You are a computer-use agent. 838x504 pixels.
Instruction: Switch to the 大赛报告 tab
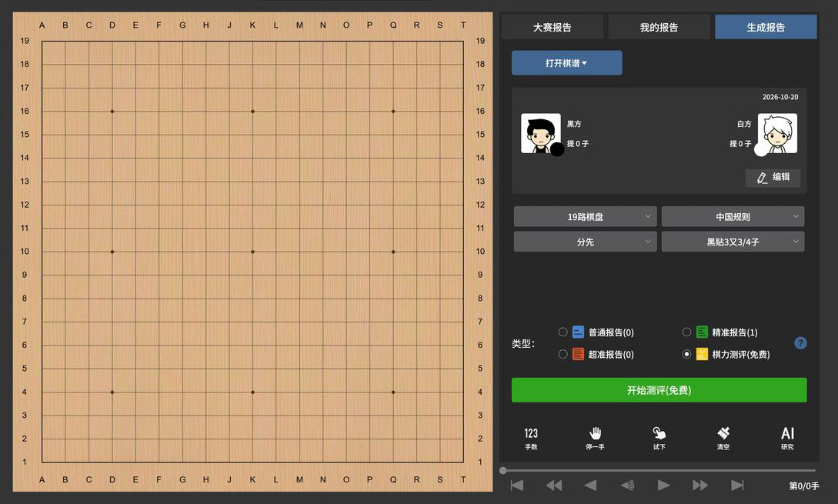552,27
